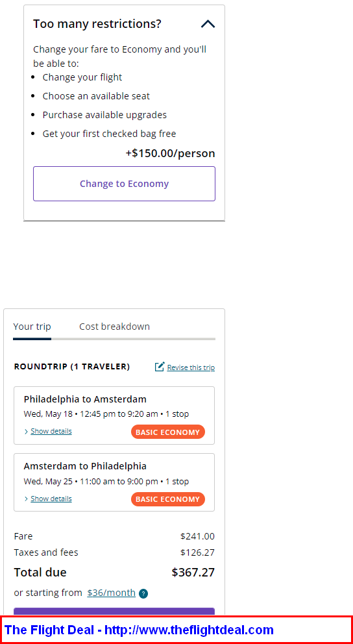Viewport: 353px width, 644px height.
Task: Click the Too many restrictions? heading
Action: pos(97,24)
